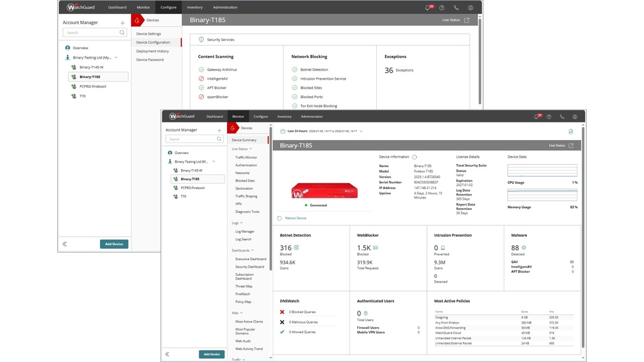Click the Reboot Device link
The width and height of the screenshot is (644, 362).
point(296,218)
